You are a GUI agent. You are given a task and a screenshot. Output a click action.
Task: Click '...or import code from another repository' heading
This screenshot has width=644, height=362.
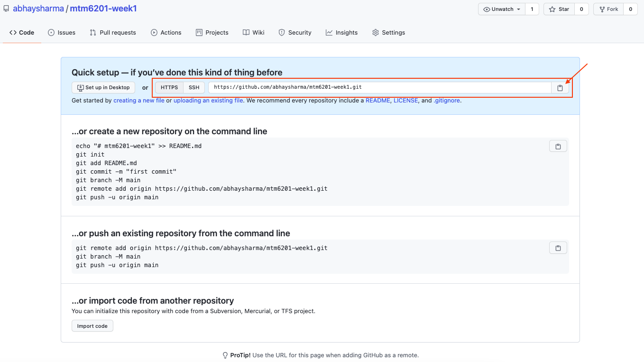153,301
